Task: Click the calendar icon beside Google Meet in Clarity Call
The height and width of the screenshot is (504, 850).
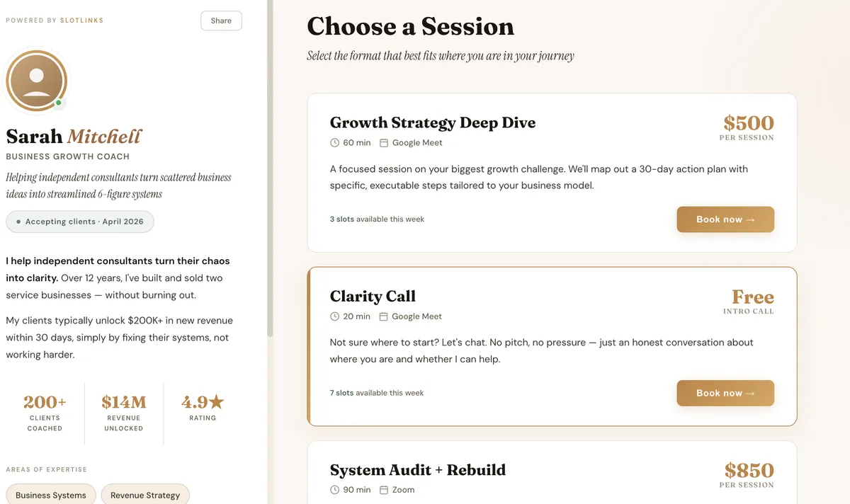Action: pos(384,316)
